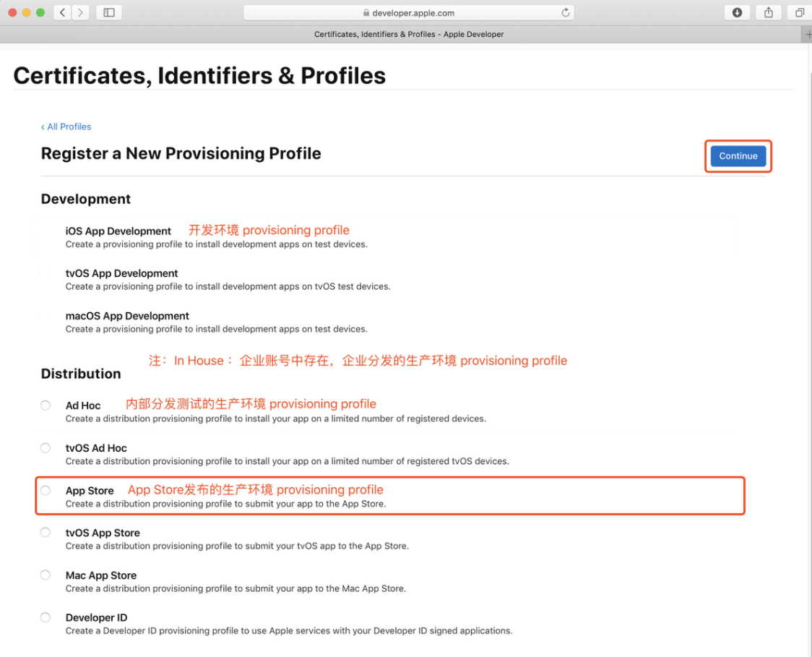Select the Mac App Store radio button

point(46,575)
